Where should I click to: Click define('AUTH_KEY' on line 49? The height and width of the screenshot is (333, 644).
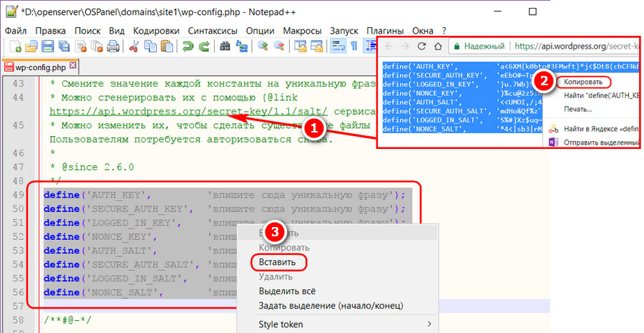(x=98, y=195)
